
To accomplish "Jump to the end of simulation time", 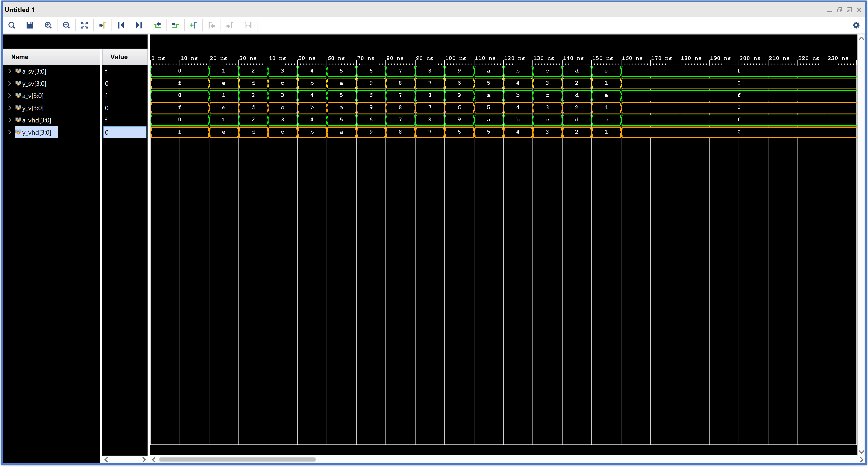I will [139, 25].
